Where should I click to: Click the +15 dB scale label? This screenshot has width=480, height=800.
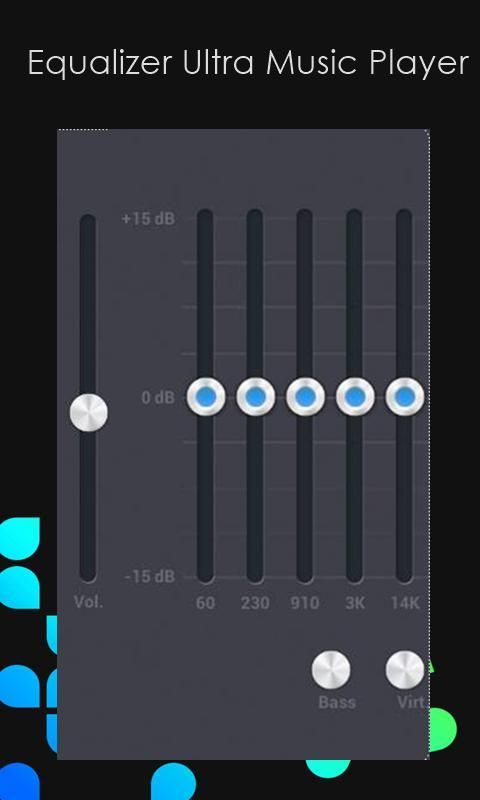click(148, 219)
